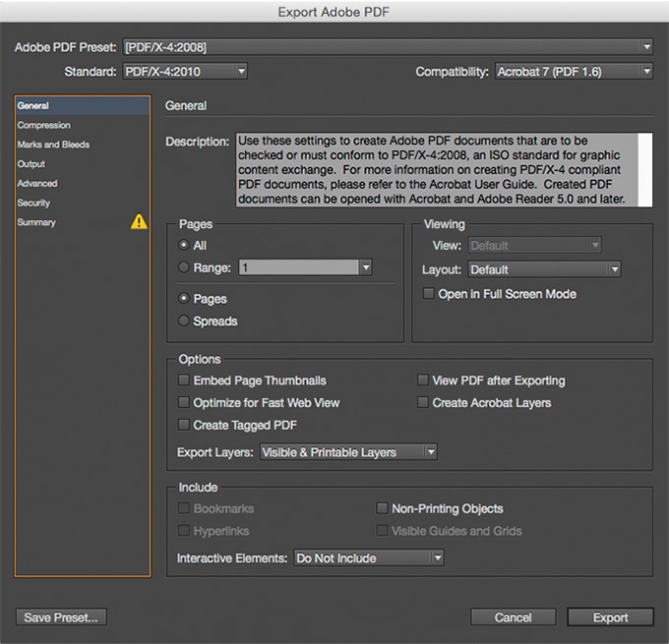
Task: Click the Export button
Action: [610, 617]
